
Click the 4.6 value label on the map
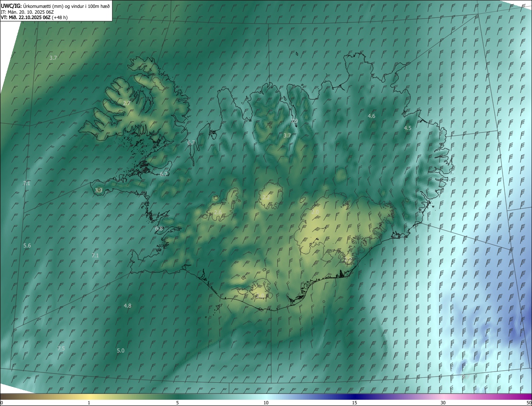[x=372, y=116]
